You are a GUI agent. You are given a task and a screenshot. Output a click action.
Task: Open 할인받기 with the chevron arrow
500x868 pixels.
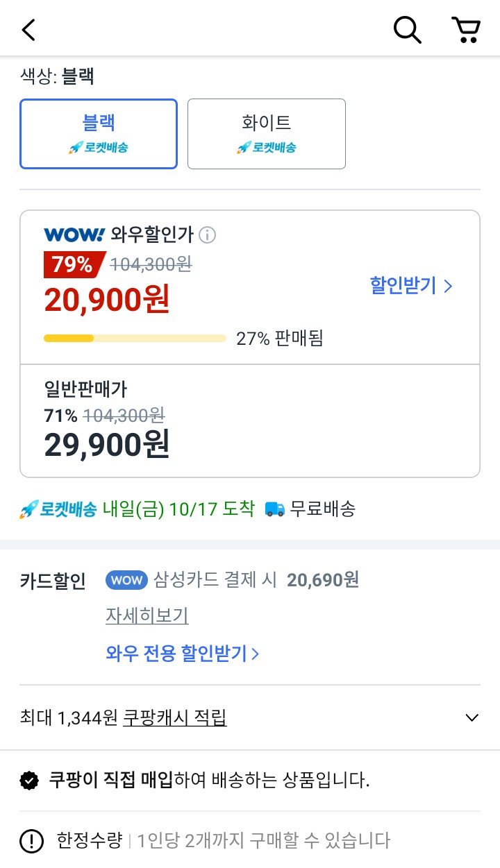(411, 284)
